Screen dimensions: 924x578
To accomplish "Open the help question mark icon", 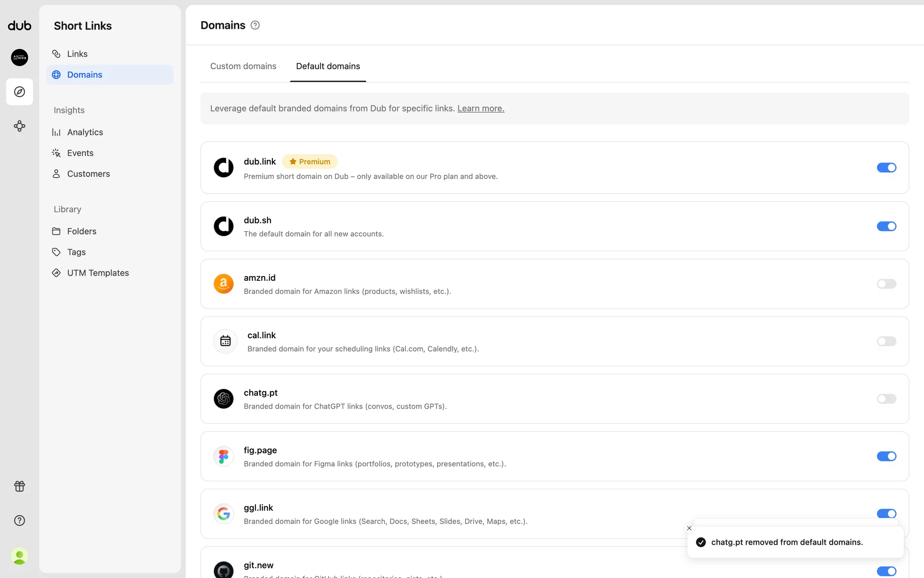I will click(19, 521).
